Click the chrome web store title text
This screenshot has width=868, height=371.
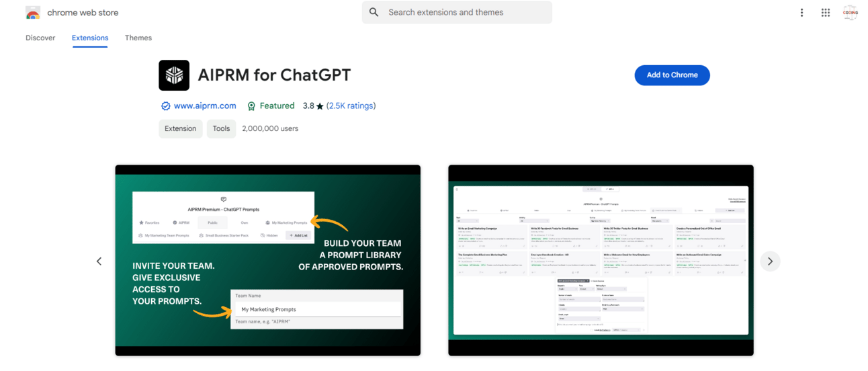coord(83,13)
